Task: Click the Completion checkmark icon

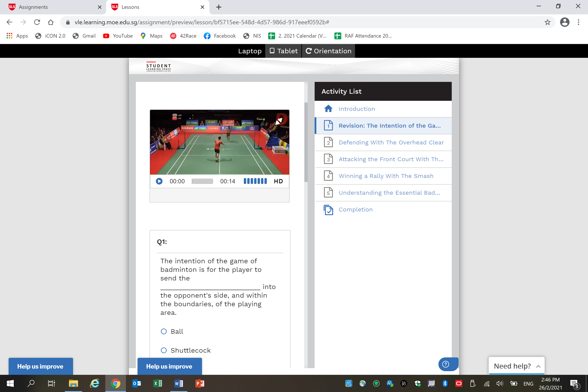Action: tap(328, 210)
